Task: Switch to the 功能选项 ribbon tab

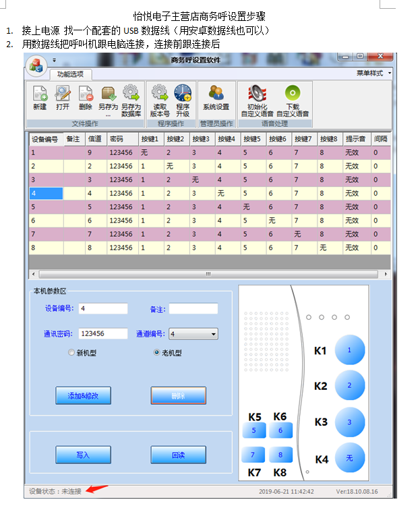Action: [70, 74]
